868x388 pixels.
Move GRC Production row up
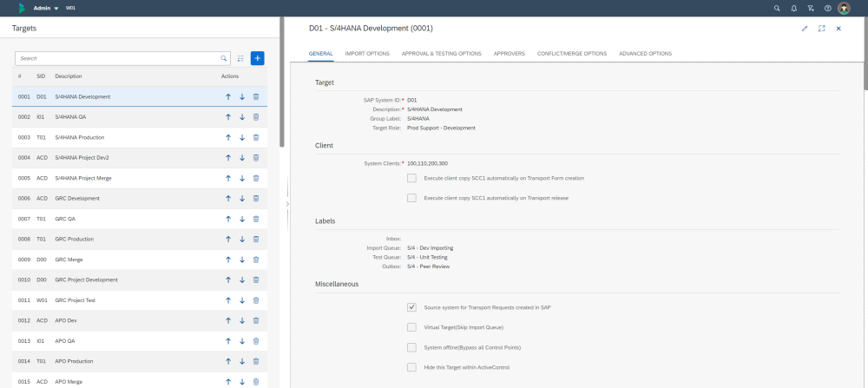228,239
